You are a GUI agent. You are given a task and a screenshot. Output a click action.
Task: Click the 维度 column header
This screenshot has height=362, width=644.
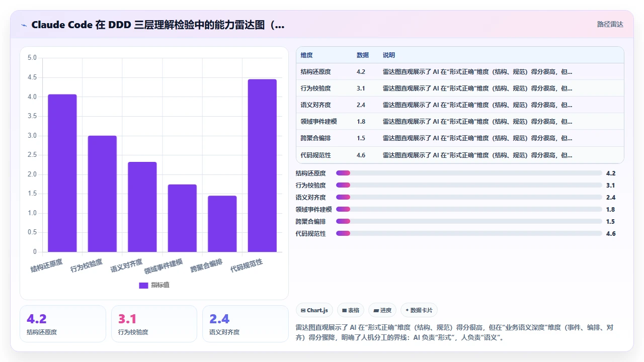306,55
